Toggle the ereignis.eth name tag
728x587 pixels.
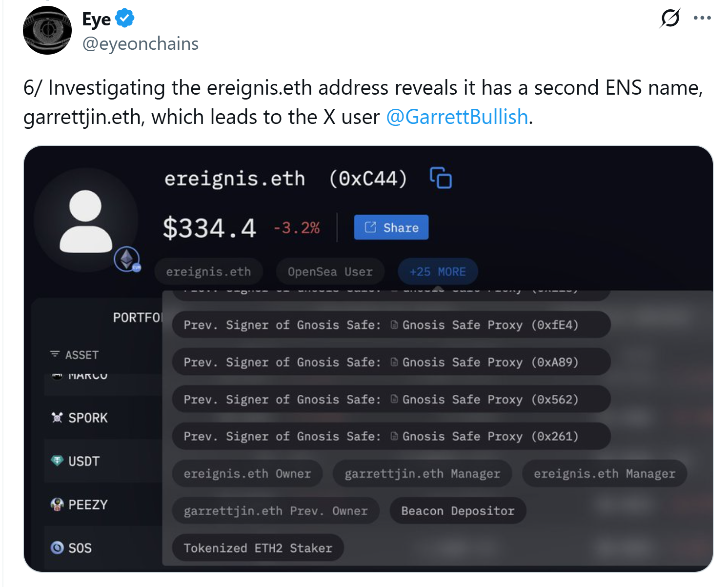pos(208,271)
